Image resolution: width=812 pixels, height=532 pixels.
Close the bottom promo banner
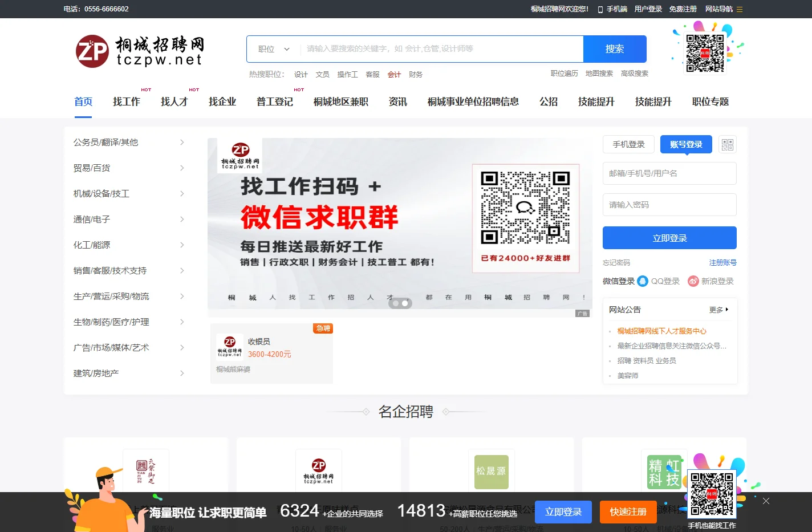click(766, 501)
